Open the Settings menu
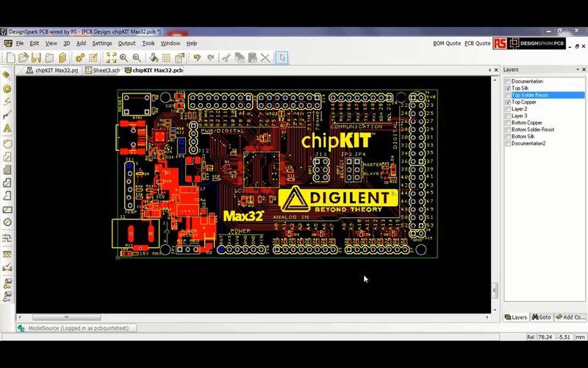Viewport: 588px width, 368px height. click(x=102, y=43)
